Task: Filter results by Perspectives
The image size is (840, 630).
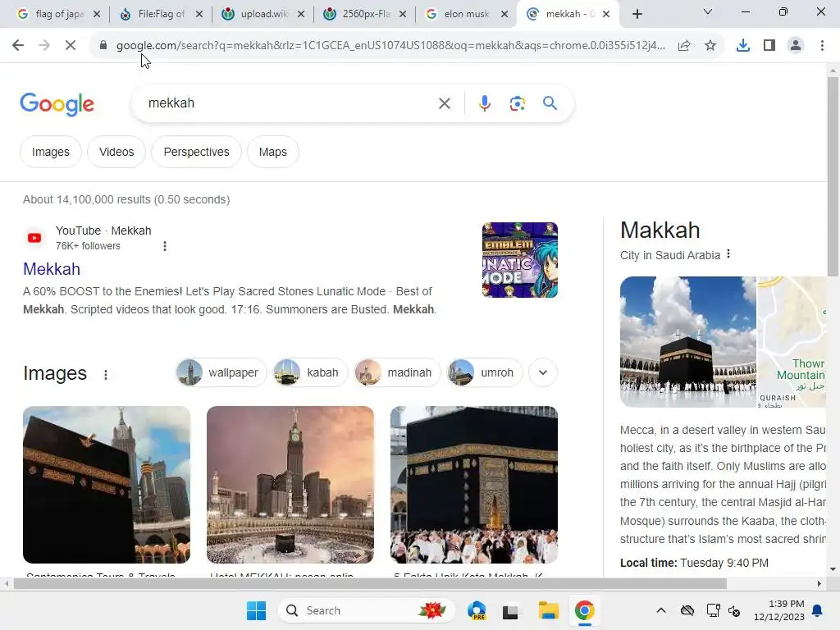Action: pyautogui.click(x=197, y=152)
